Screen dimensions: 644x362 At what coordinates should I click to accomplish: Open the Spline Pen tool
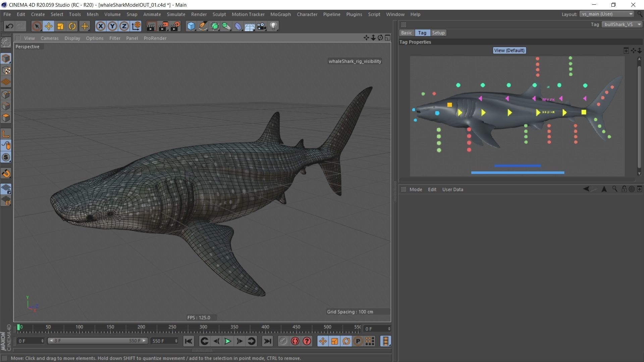(203, 26)
